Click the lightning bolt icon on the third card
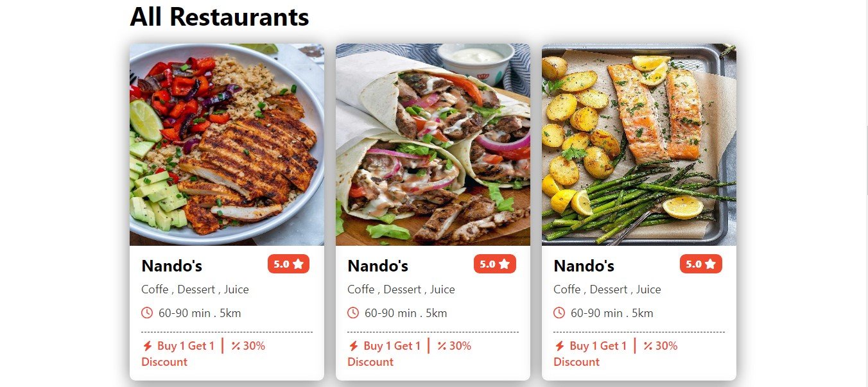The image size is (868, 387). click(x=560, y=346)
